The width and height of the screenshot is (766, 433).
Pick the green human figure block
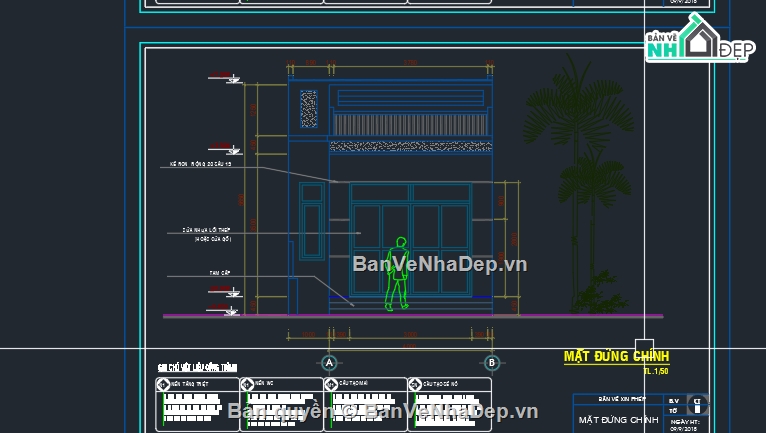coord(397,274)
